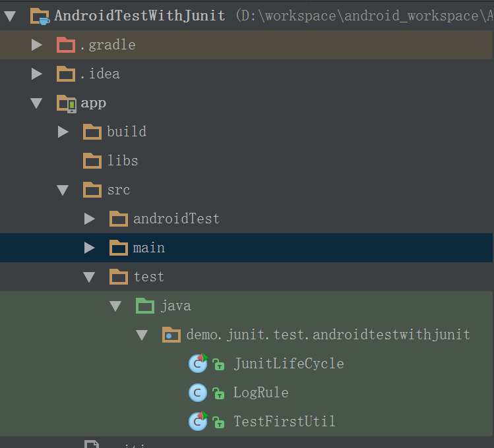Select the .gradle row label
Viewport: 494px width, 448px height.
(x=108, y=45)
